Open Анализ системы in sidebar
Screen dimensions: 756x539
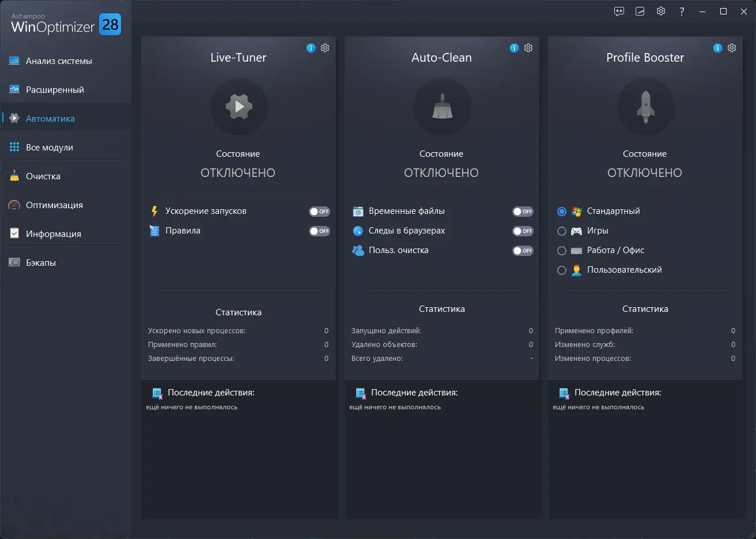click(66, 61)
